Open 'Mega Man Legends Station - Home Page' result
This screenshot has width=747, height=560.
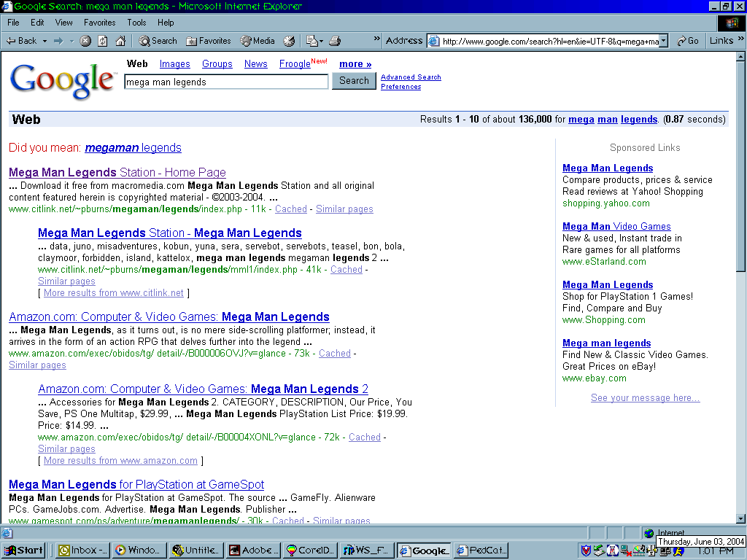(117, 172)
